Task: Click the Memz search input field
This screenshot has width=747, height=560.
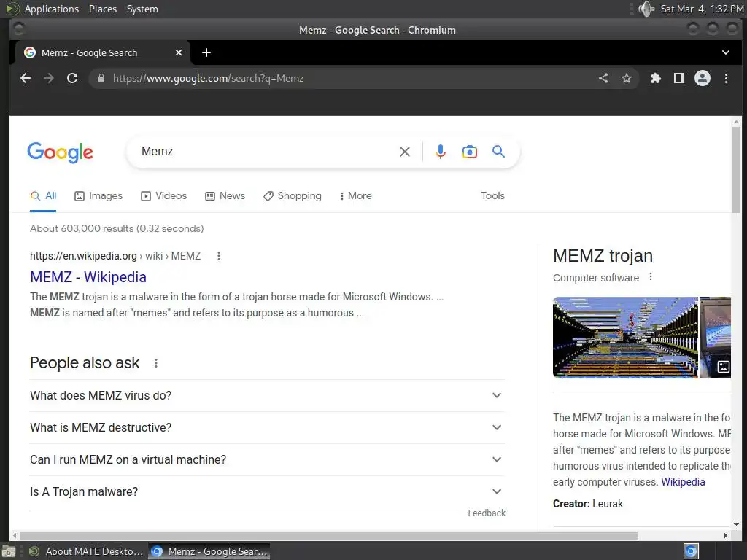Action: (267, 152)
